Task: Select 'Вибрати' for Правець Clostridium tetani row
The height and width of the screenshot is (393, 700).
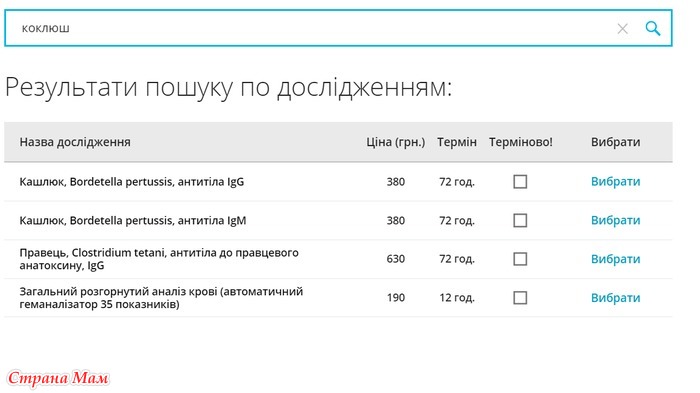Action: [615, 259]
